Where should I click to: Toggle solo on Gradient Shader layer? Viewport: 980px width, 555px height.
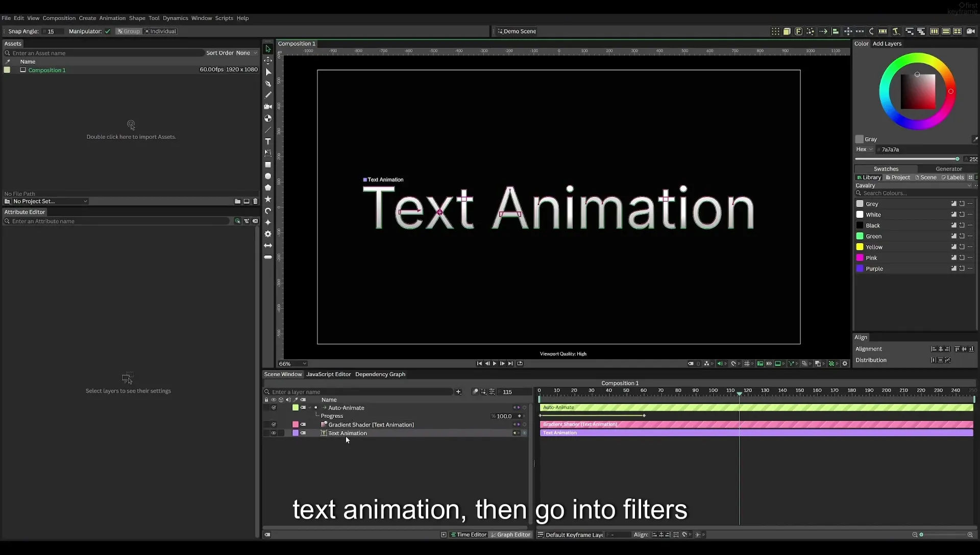(274, 424)
